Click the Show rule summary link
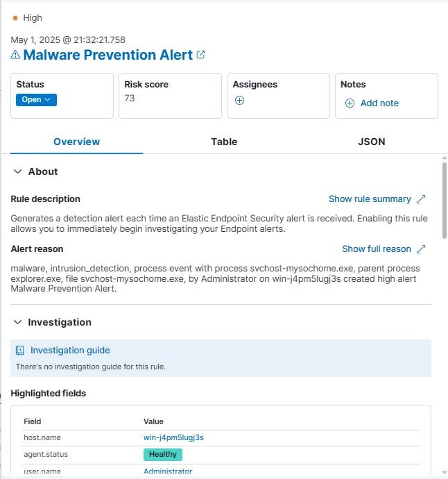The image size is (448, 479). (x=370, y=199)
